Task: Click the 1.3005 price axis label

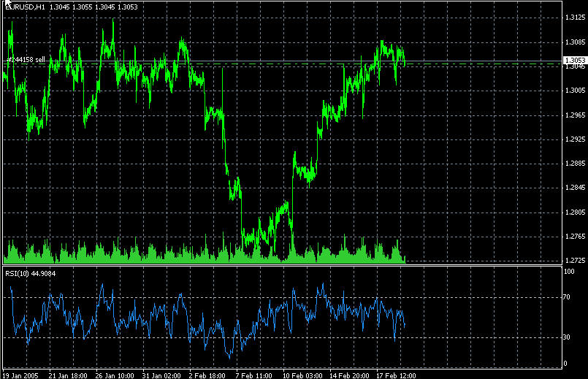Action: tap(573, 91)
